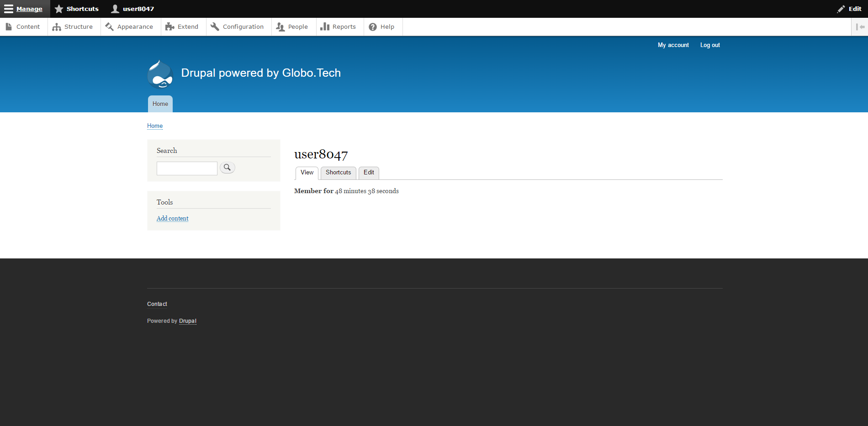
Task: Click the pencil Edit toggle in the top right
Action: pos(849,9)
